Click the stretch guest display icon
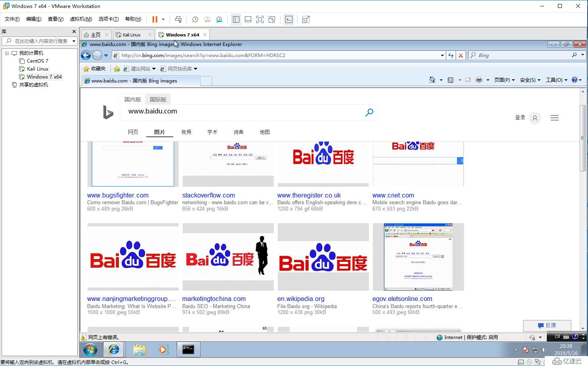This screenshot has height=366, width=588. (306, 19)
